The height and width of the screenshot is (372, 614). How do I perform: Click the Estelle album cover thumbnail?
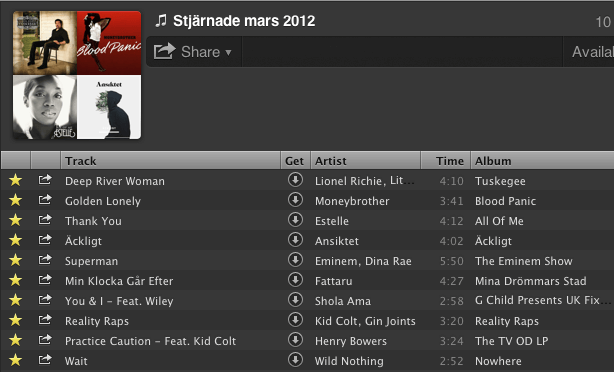click(45, 107)
